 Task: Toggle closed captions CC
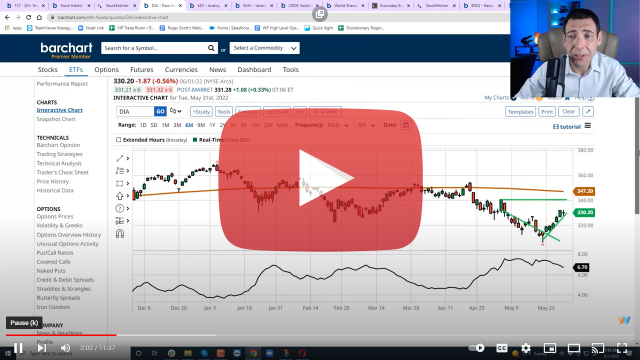pyautogui.click(x=502, y=348)
